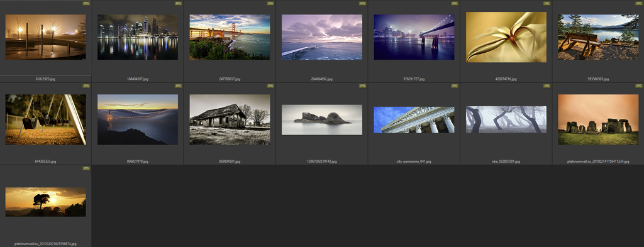This screenshot has width=644, height=247.
Task: Click the file name 247768017.jpg
Action: point(230,79)
